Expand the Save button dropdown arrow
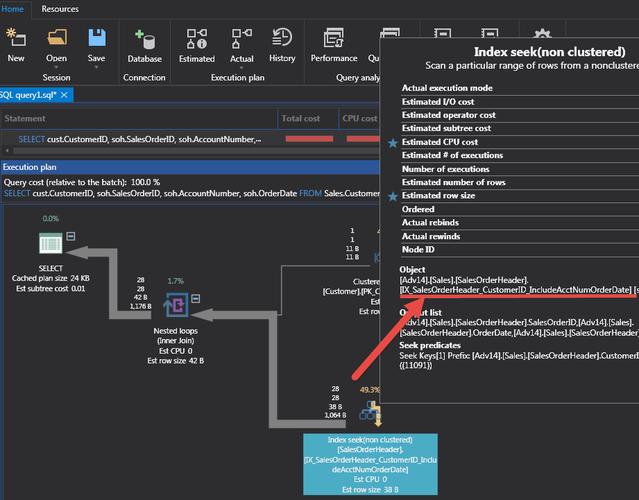 coord(97,67)
